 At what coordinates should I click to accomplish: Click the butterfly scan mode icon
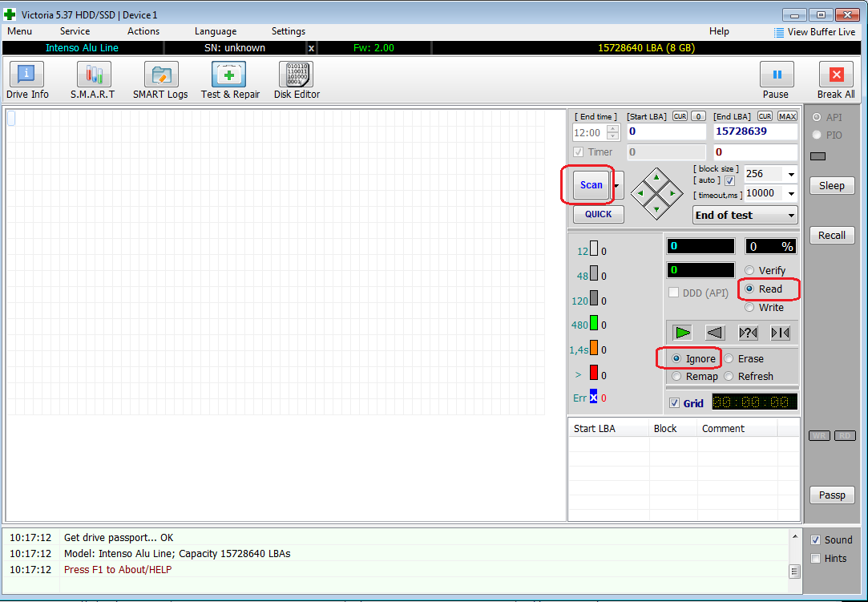click(781, 333)
